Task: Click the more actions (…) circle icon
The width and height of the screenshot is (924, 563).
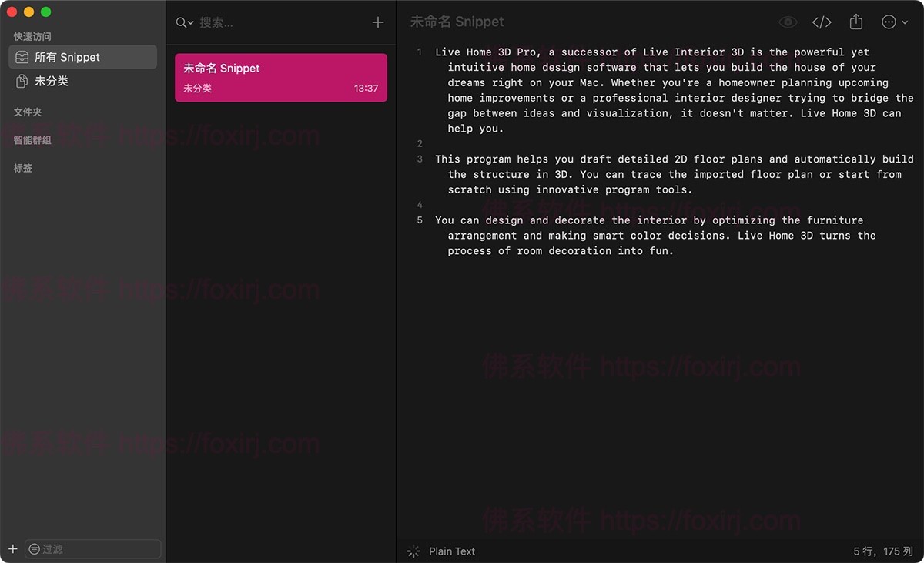Action: pos(891,22)
